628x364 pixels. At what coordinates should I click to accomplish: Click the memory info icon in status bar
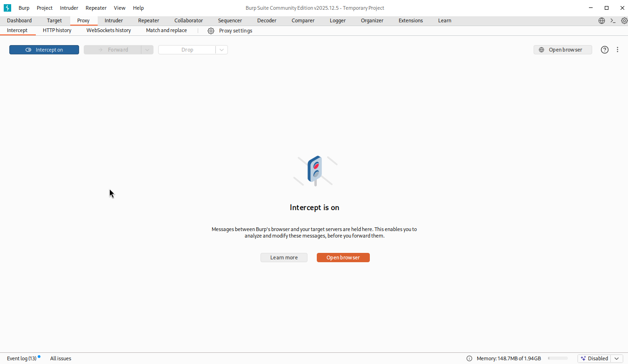tap(469, 358)
